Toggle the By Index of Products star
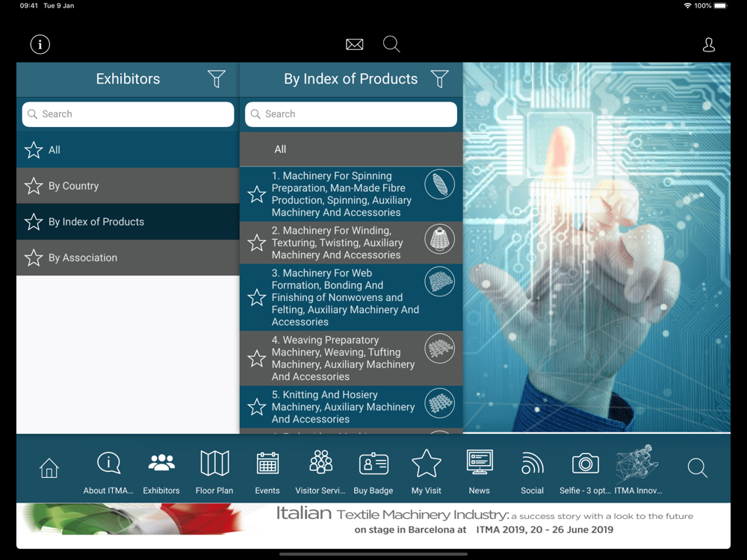747x560 pixels. tap(34, 222)
